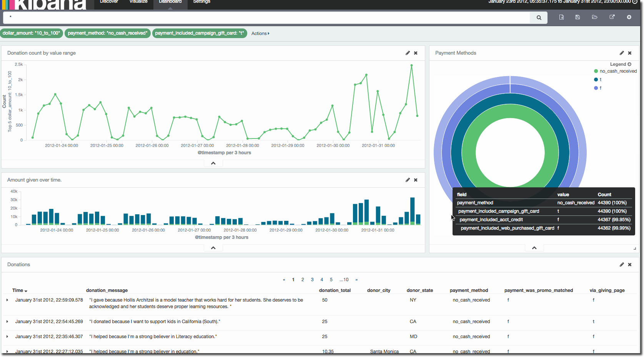Load a saved dashboard

click(594, 17)
